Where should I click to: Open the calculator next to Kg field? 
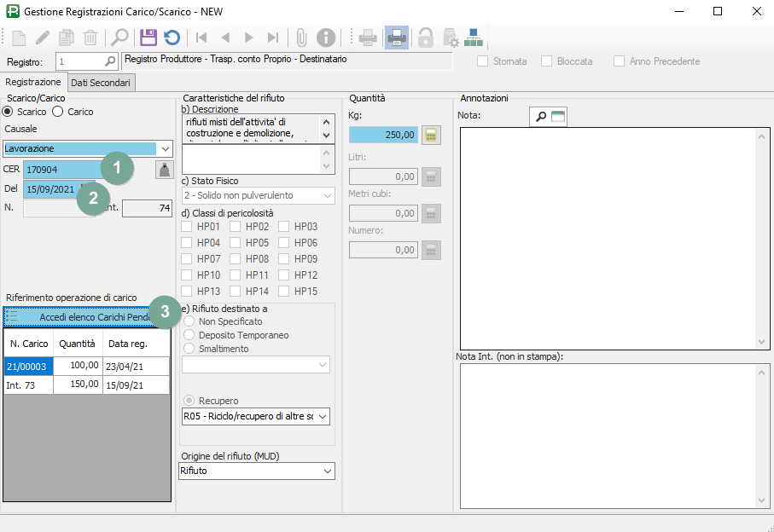point(431,135)
